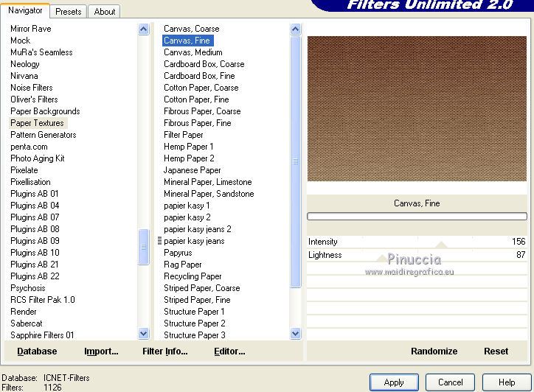Select Fibrous Paper, Coarse filter

point(202,111)
